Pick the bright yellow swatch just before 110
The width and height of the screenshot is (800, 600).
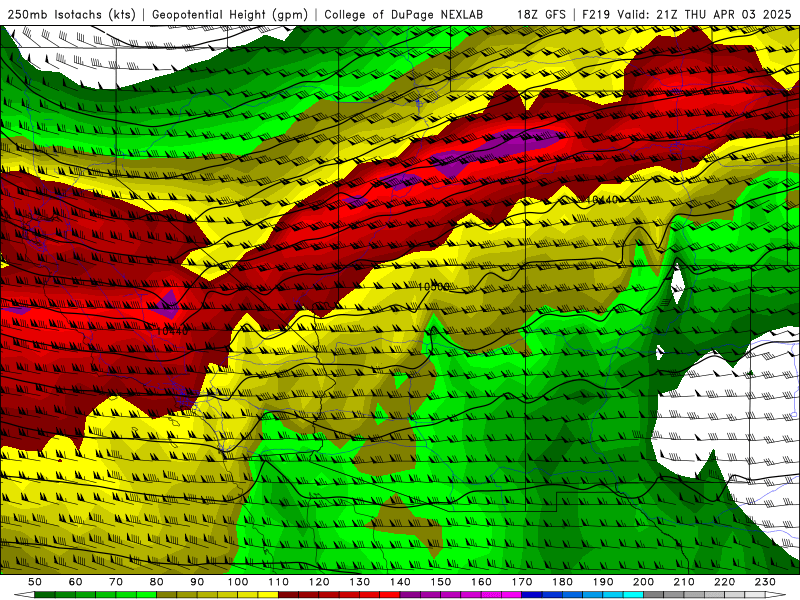coord(268,595)
